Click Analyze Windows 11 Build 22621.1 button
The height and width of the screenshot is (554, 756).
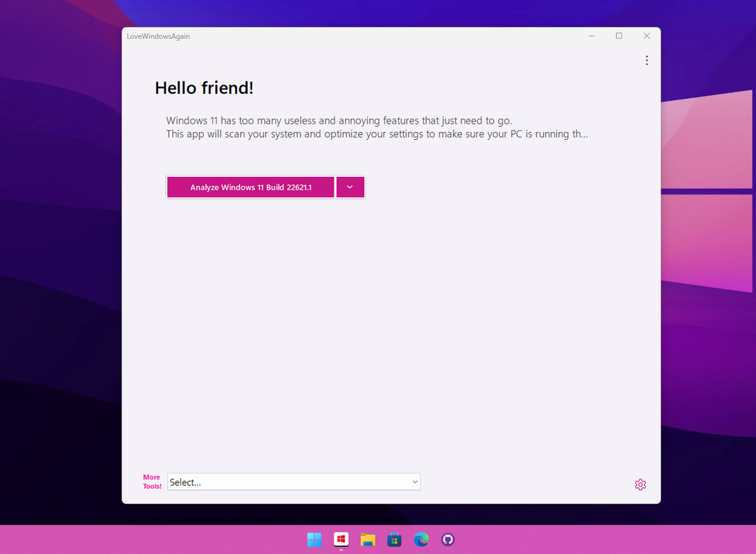click(251, 187)
